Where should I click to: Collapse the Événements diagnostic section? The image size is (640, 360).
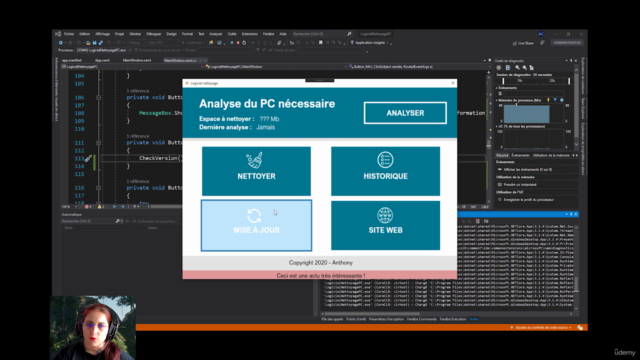[497, 88]
